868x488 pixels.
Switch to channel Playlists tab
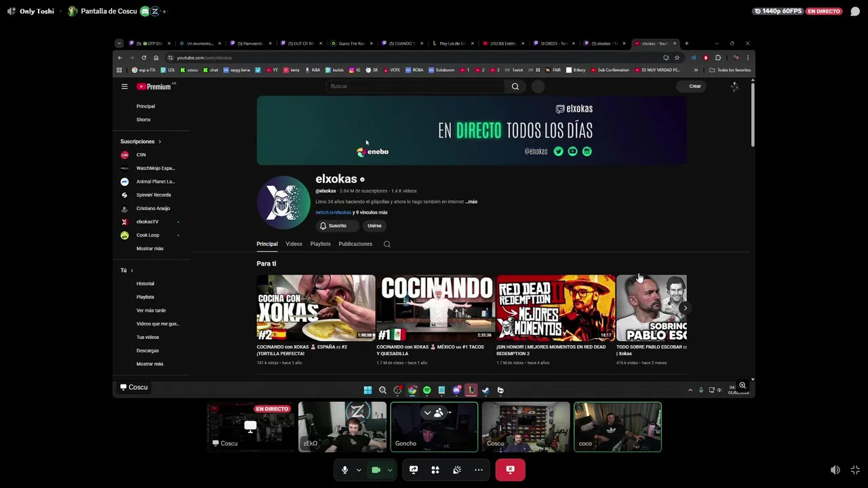coord(320,244)
